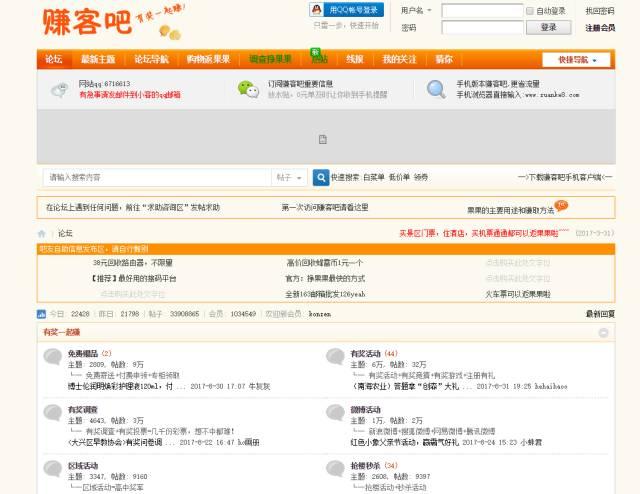Click the 有奖活动 forum bubble icon
The width and height of the screenshot is (640, 494).
336,356
